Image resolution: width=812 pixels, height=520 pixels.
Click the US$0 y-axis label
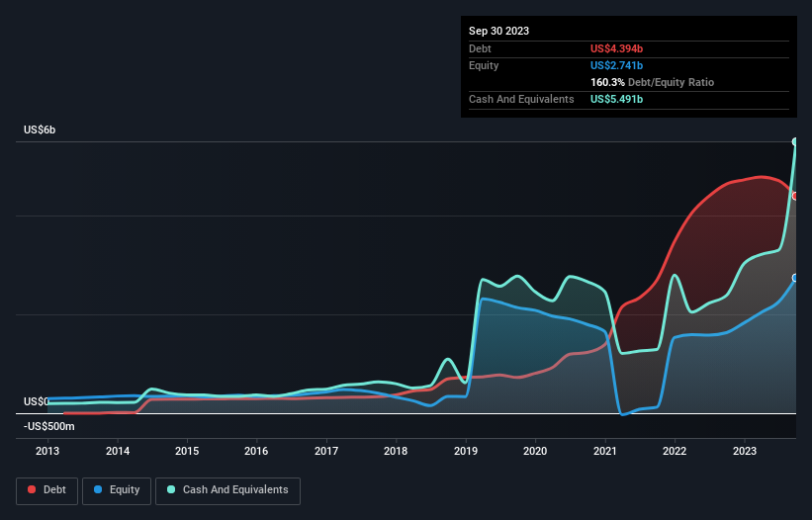pyautogui.click(x=37, y=402)
